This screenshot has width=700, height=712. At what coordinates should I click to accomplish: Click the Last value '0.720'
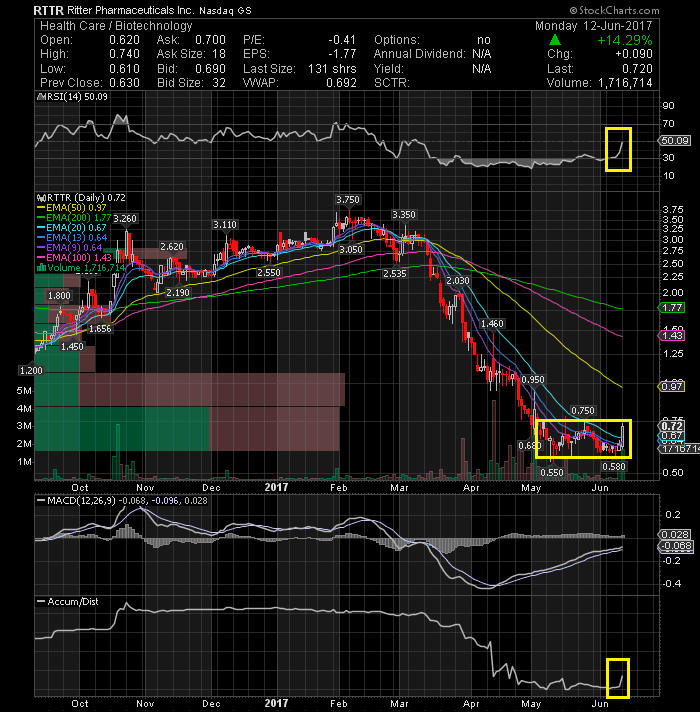pos(637,69)
